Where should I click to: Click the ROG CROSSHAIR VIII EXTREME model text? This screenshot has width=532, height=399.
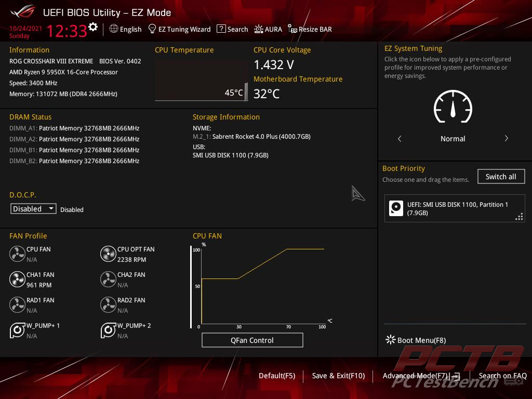[51, 61]
